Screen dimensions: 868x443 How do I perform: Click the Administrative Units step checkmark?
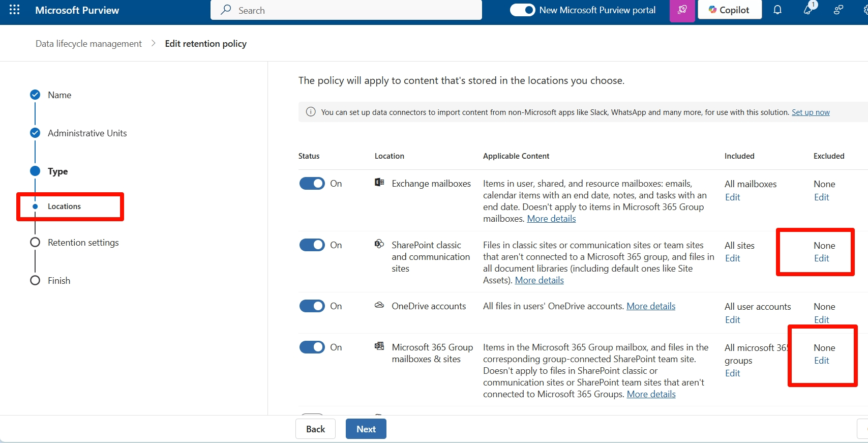(35, 133)
